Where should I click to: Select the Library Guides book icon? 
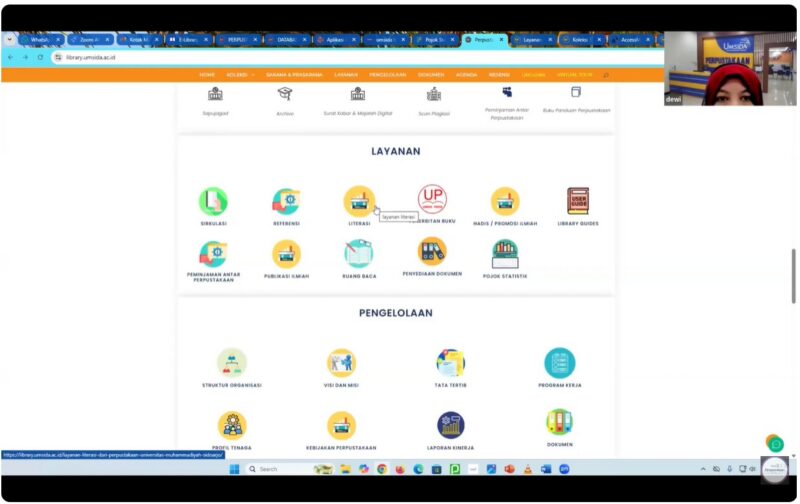click(577, 201)
